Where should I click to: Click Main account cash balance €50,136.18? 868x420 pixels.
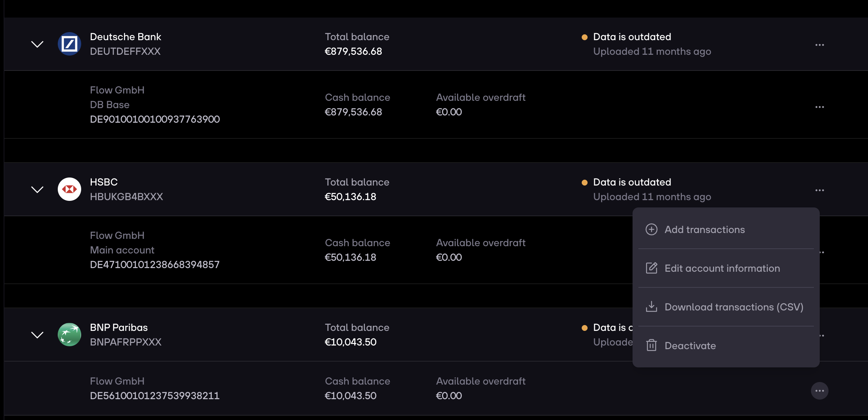350,257
